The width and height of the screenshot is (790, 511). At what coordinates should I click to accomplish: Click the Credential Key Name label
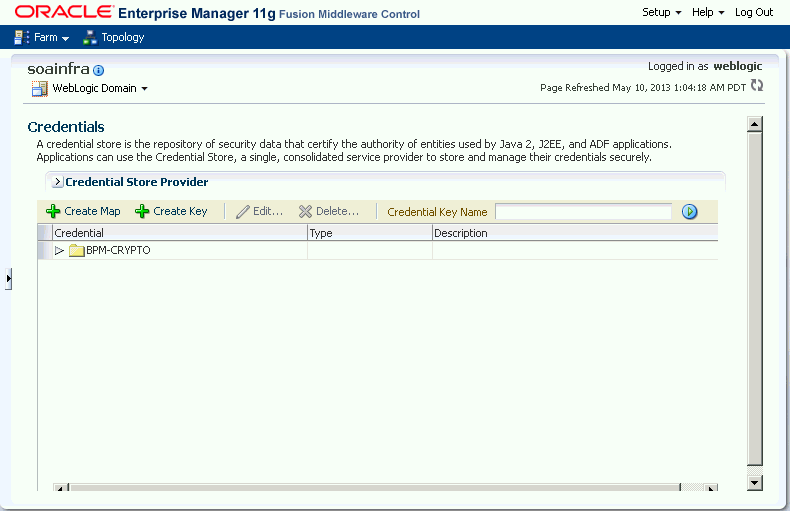(437, 212)
